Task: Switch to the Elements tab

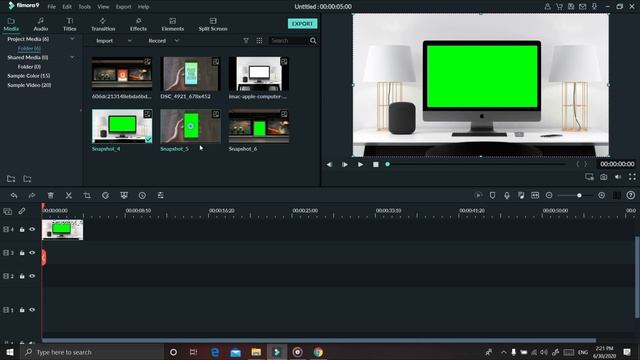Action: [173, 24]
